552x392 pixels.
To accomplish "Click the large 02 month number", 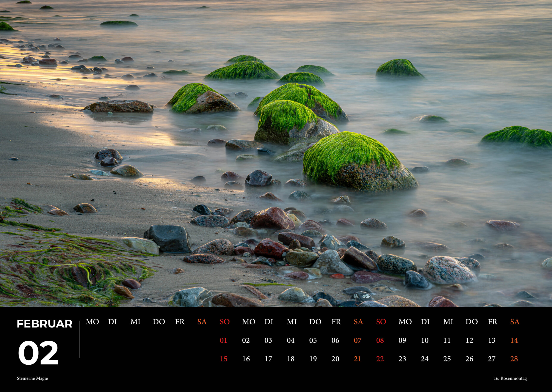I will (x=38, y=353).
